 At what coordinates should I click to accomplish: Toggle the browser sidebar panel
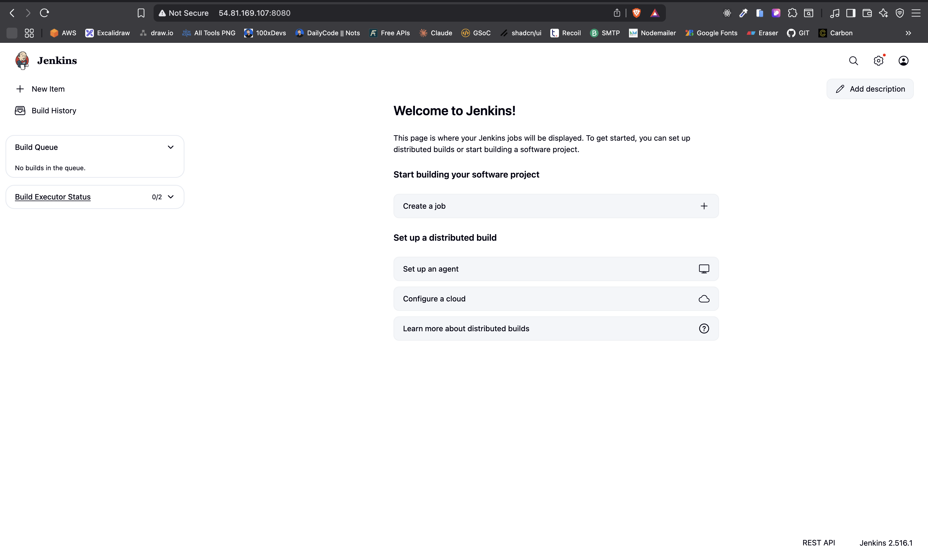click(851, 13)
